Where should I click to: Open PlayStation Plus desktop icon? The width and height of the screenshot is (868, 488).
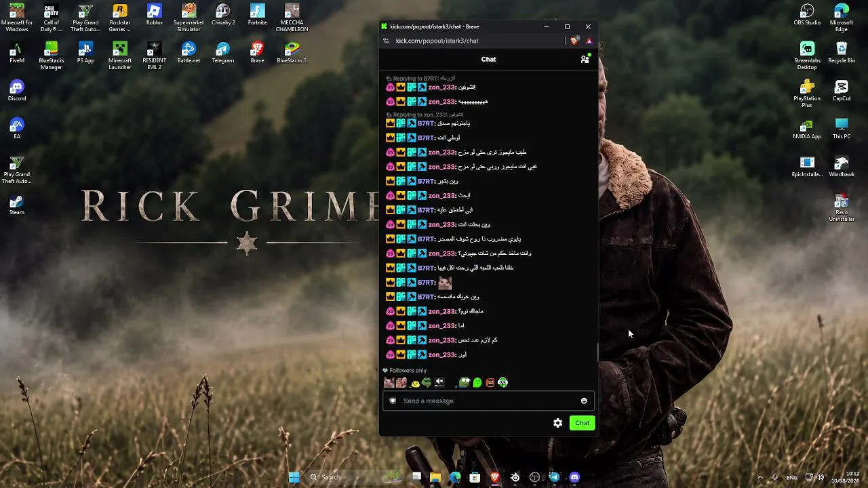[x=807, y=94]
